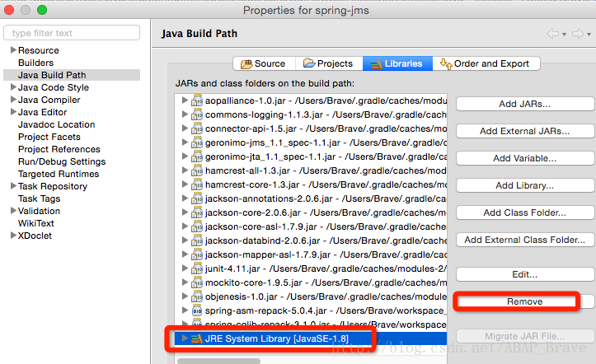The height and width of the screenshot is (364, 596).
Task: Select the hamcrest-core-1.3.jar row text
Action: pyautogui.click(x=326, y=184)
